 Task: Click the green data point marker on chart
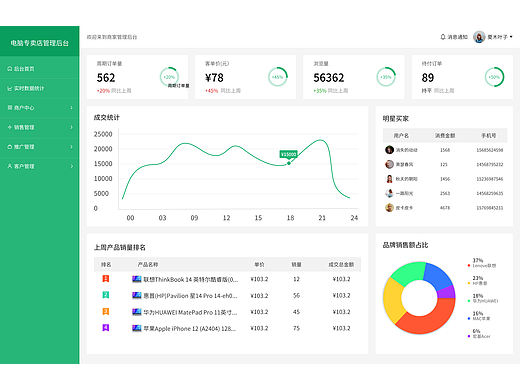[289, 163]
